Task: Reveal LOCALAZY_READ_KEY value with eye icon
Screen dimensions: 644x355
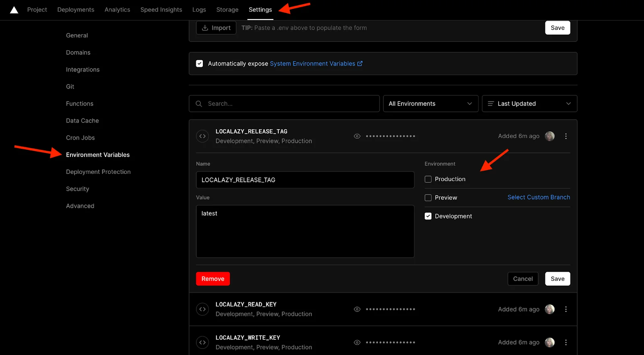Action: 357,309
